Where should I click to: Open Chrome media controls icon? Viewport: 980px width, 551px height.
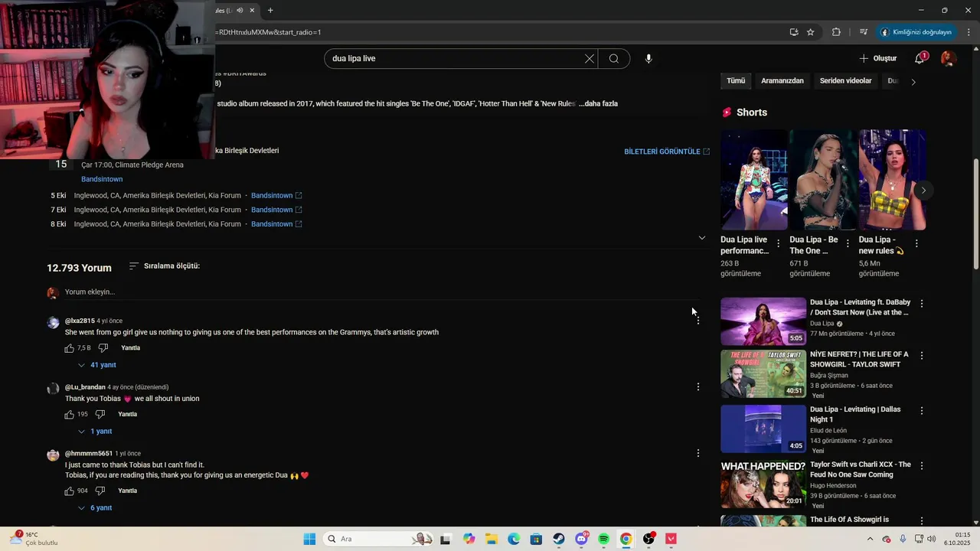(x=864, y=32)
